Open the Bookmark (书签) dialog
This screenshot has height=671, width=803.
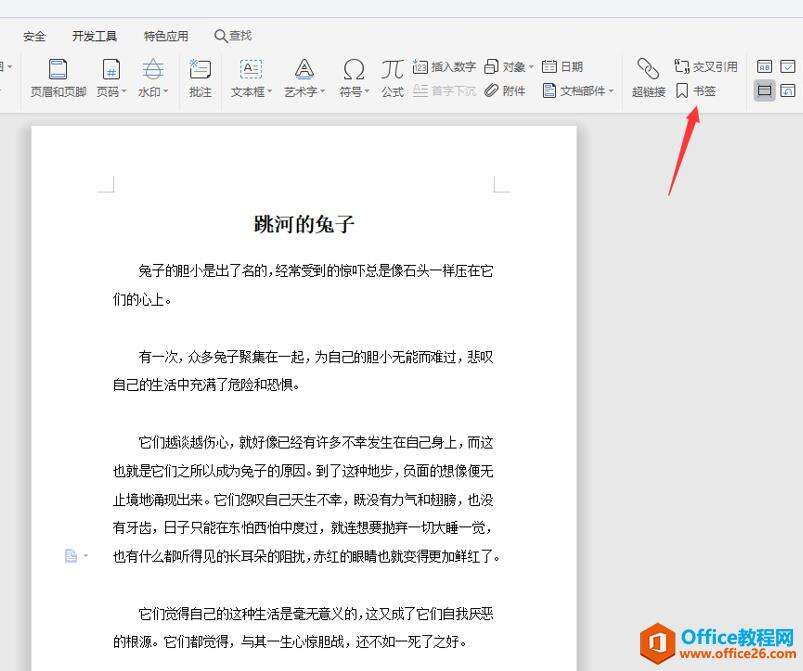tap(696, 91)
